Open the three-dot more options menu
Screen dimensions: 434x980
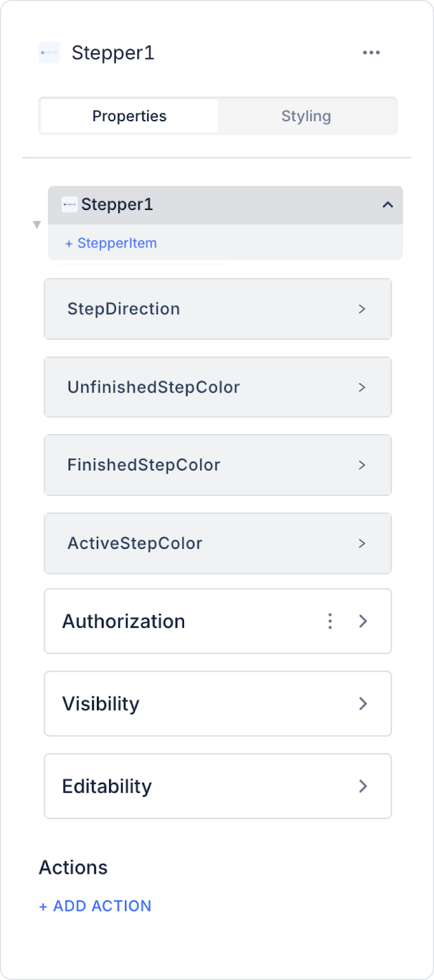tap(371, 53)
